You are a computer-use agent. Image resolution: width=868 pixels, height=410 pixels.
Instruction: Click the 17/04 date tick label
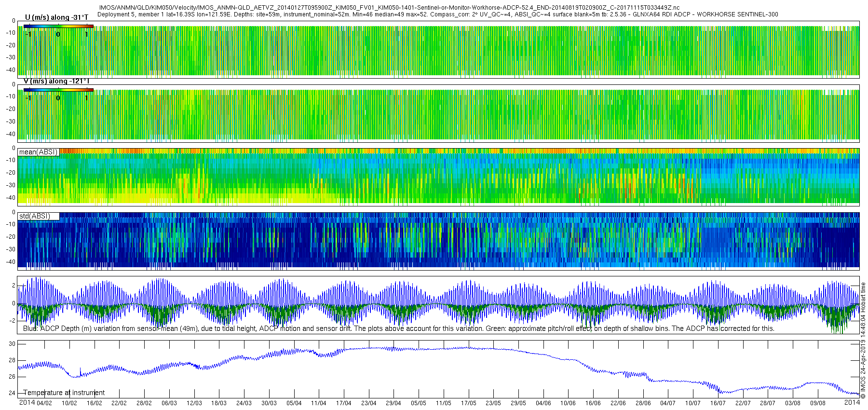343,403
